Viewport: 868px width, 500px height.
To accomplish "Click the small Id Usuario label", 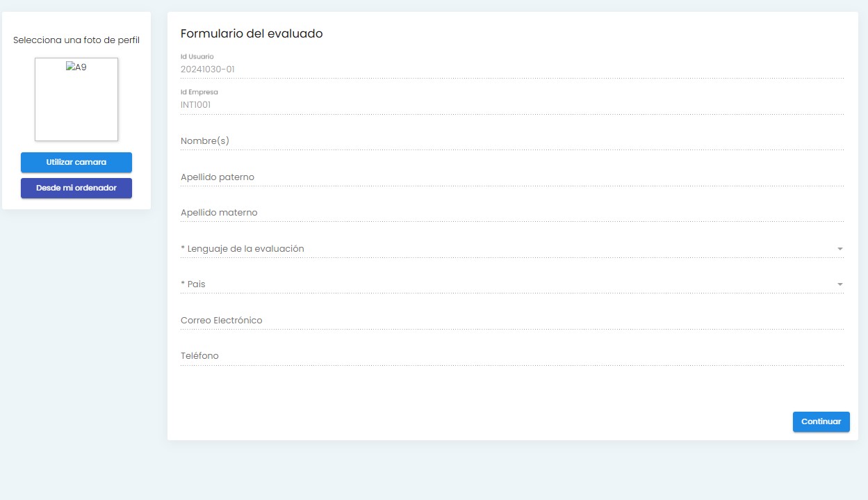I will coord(197,56).
